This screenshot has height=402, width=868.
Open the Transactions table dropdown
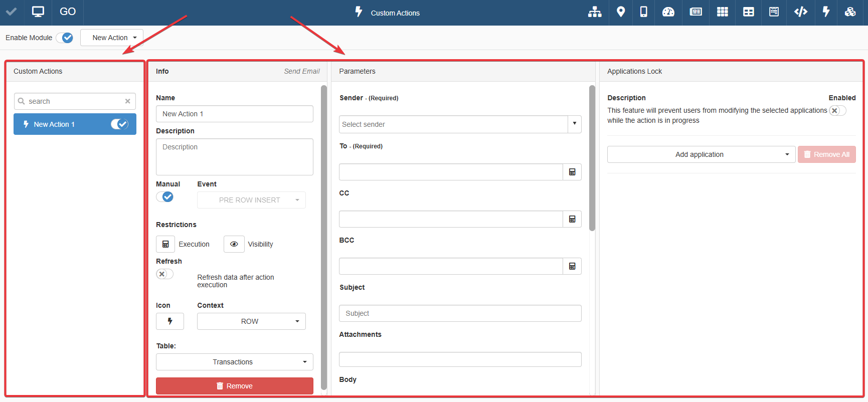click(x=235, y=362)
